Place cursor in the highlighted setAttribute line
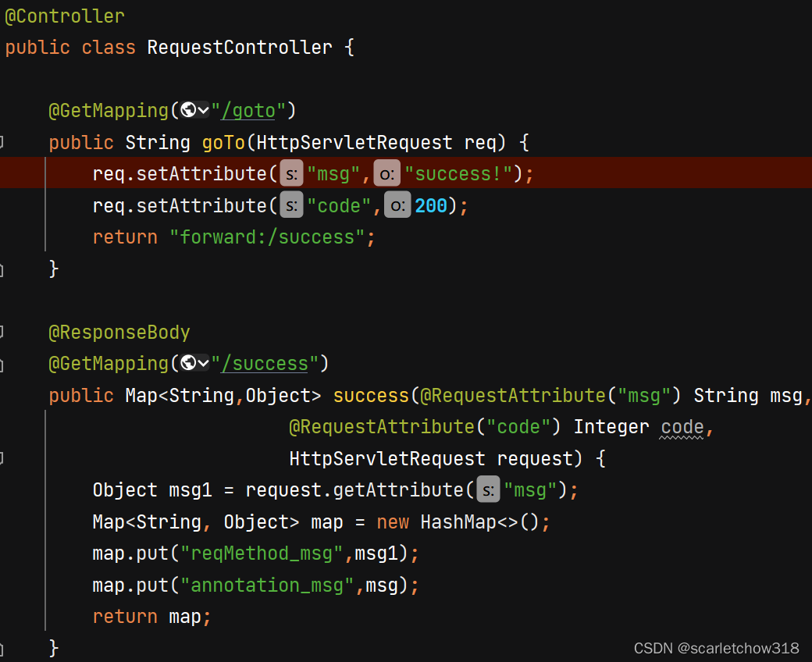Viewport: 812px width, 662px height. (x=312, y=173)
